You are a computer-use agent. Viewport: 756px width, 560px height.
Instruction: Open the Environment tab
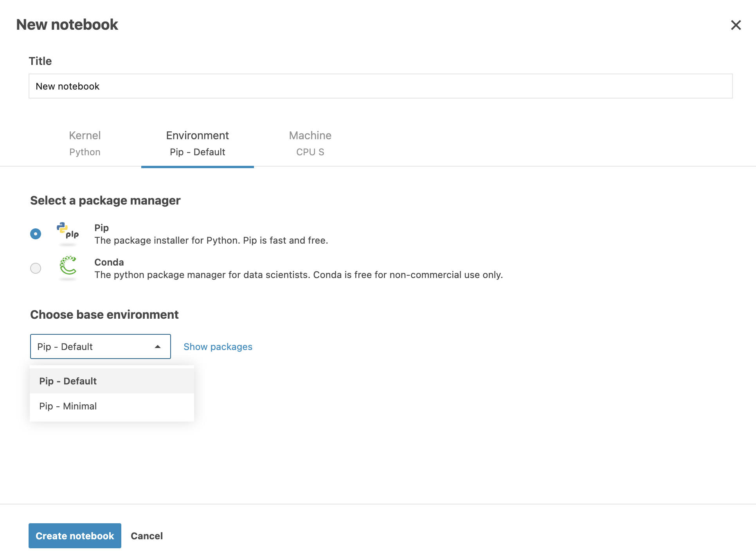tap(197, 144)
